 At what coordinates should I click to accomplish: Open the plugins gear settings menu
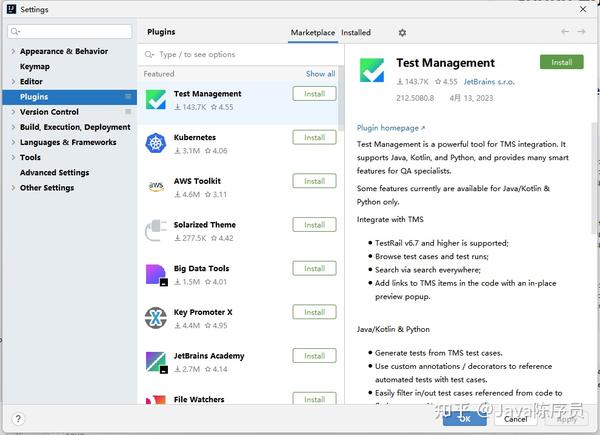pyautogui.click(x=402, y=33)
